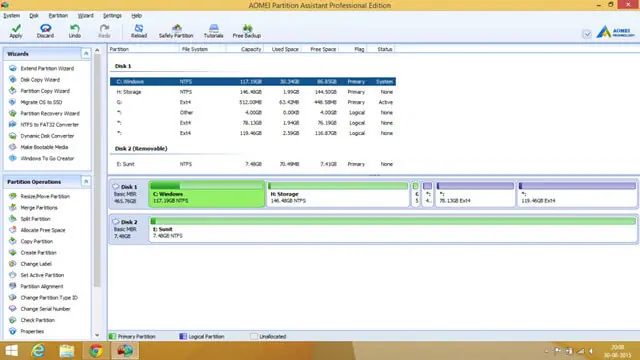The width and height of the screenshot is (640, 360).
Task: Open Google Chrome from taskbar
Action: tap(96, 351)
